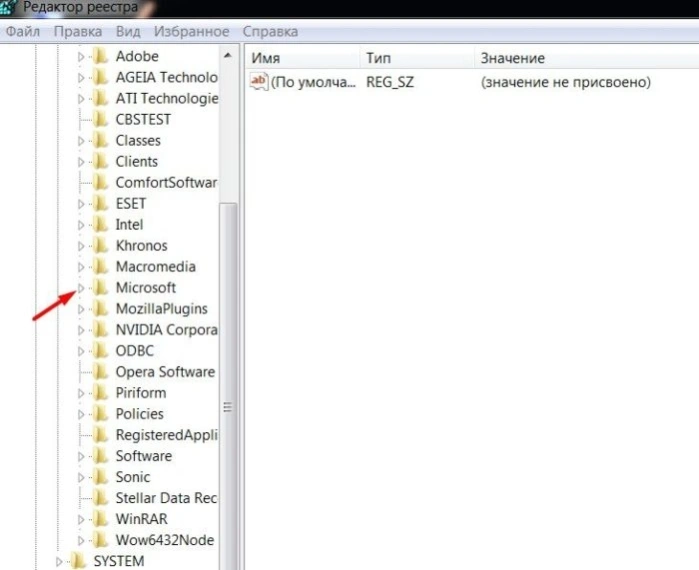Click the Macromedia folder icon

pyautogui.click(x=101, y=267)
